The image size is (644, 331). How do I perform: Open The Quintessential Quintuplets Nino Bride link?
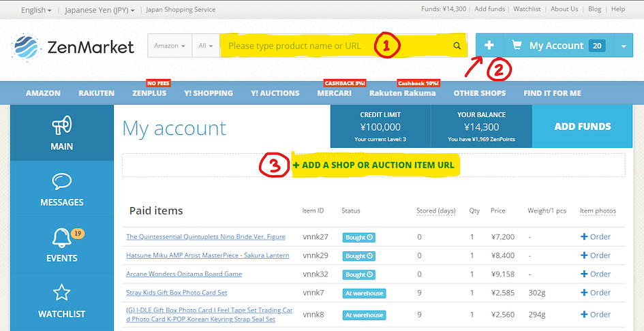[x=206, y=237]
